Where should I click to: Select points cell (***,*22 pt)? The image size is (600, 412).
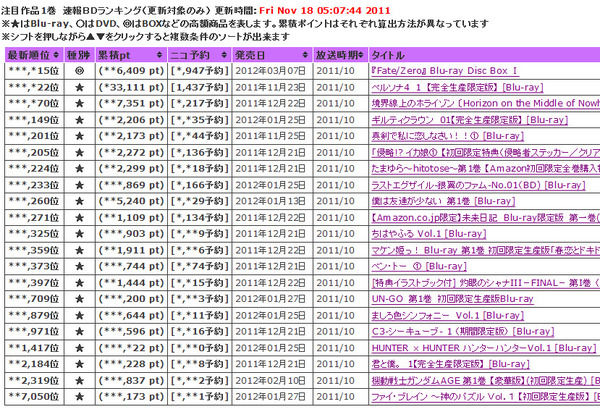[131, 348]
